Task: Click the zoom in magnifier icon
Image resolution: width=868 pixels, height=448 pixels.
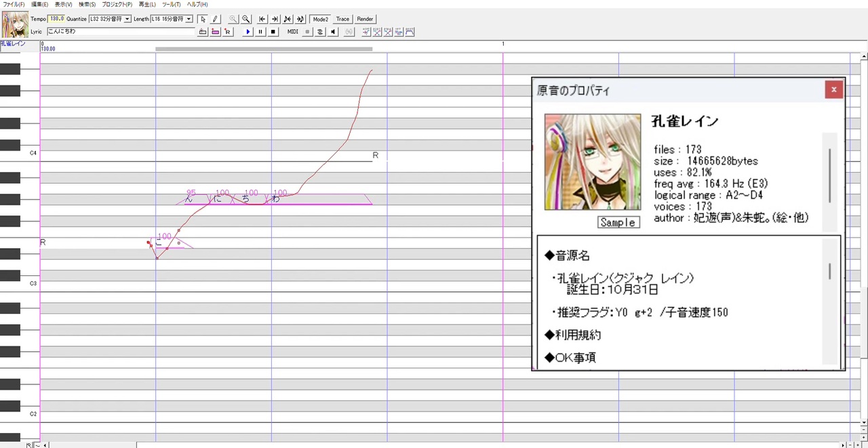Action: tap(233, 19)
